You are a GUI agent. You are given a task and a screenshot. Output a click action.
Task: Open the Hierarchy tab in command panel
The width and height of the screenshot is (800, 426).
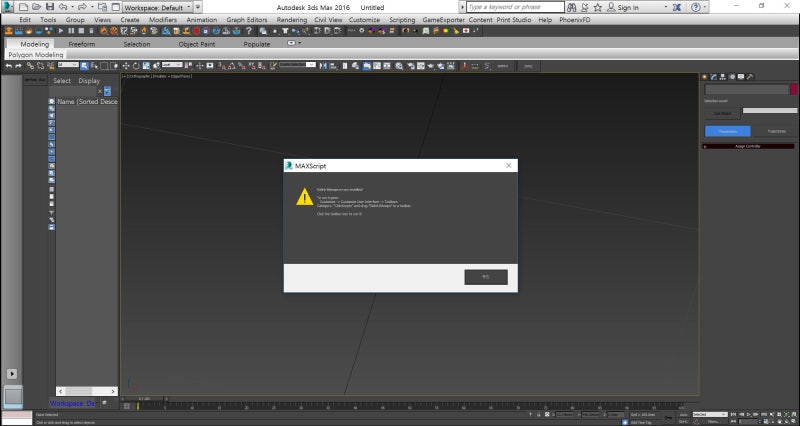coord(723,77)
